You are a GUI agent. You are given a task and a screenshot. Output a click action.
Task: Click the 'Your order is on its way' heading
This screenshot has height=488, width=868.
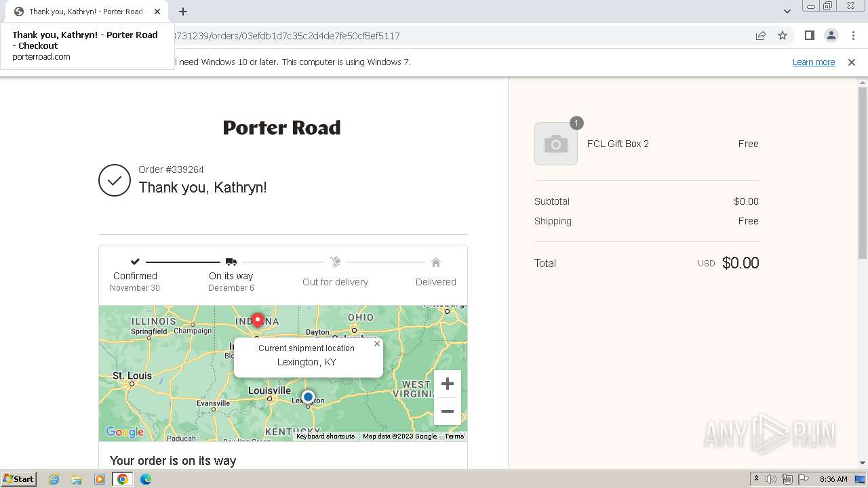point(173,461)
